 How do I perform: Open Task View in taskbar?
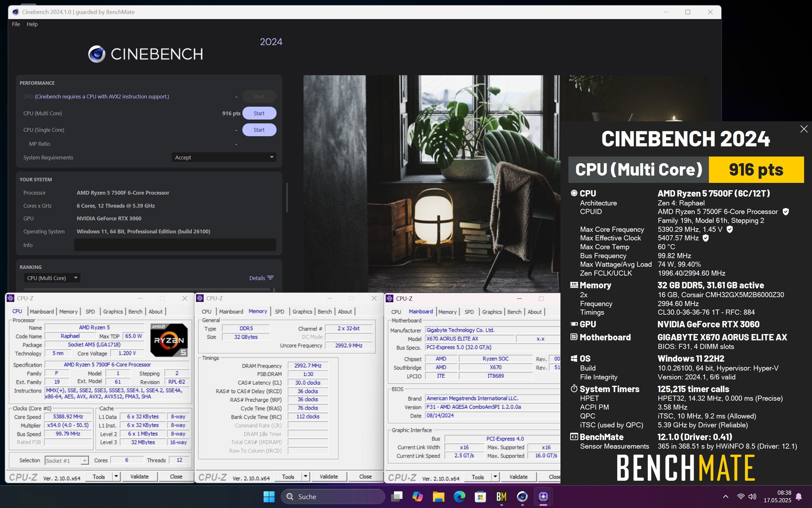pyautogui.click(x=396, y=496)
